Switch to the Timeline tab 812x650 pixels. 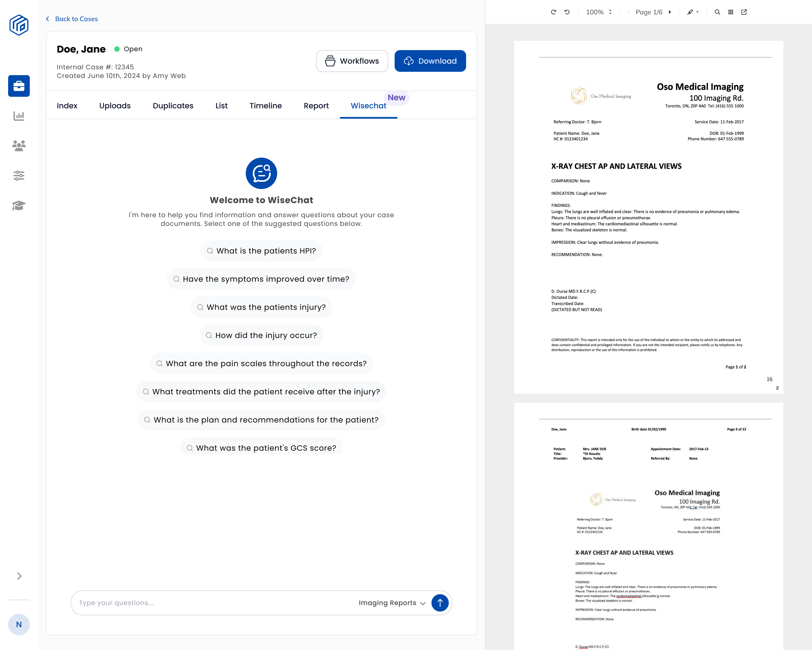[266, 106]
